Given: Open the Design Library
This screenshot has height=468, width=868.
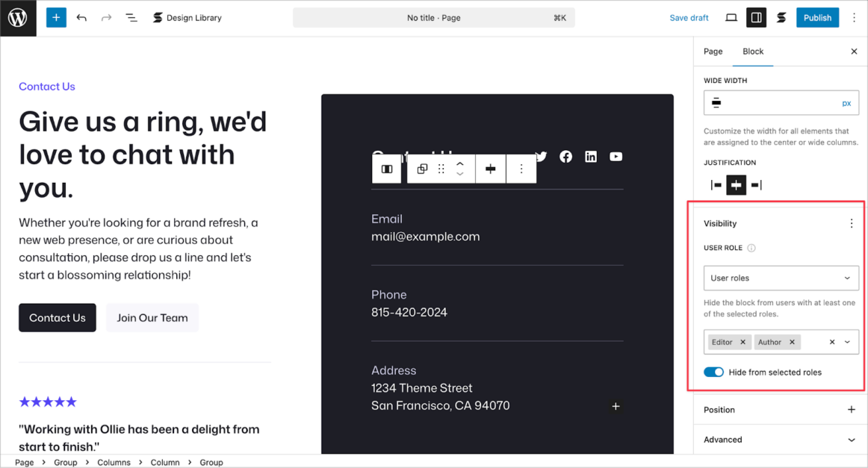Looking at the screenshot, I should pos(187,18).
